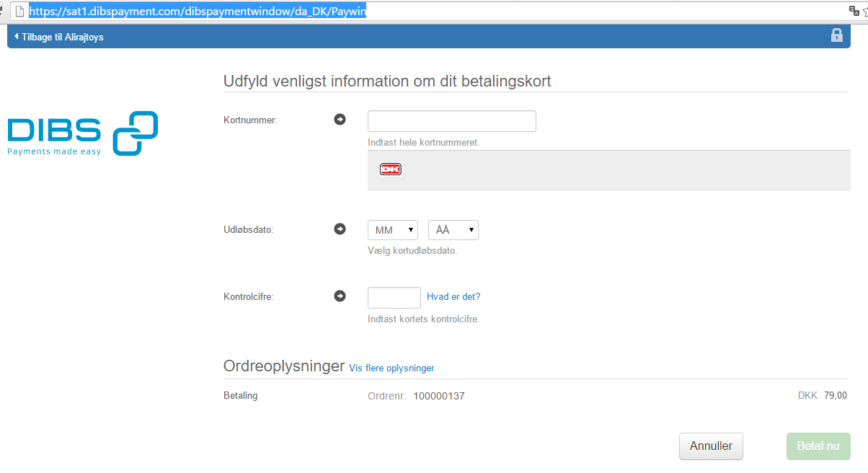This screenshot has height=473, width=868.
Task: Click the DIBS Payments made easy logo
Action: (82, 133)
